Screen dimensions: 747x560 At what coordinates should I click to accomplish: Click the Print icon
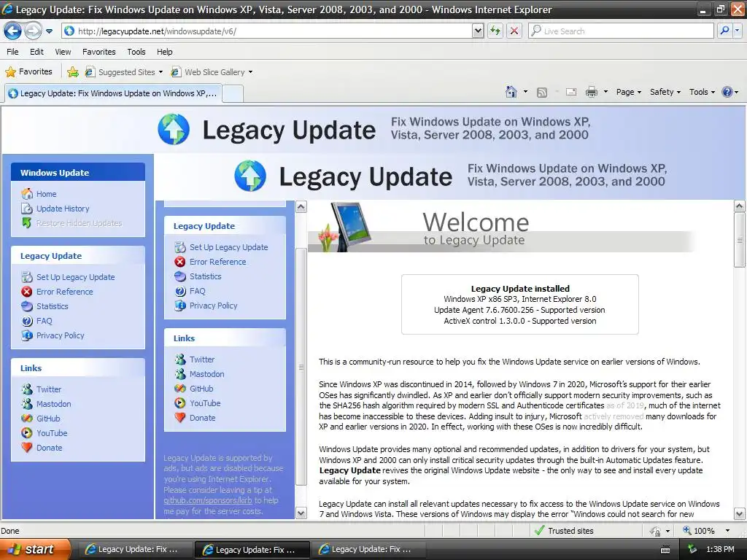click(x=591, y=93)
